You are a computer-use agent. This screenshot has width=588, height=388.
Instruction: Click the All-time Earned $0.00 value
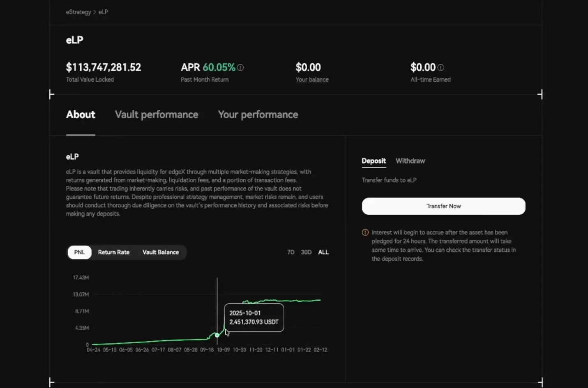423,67
